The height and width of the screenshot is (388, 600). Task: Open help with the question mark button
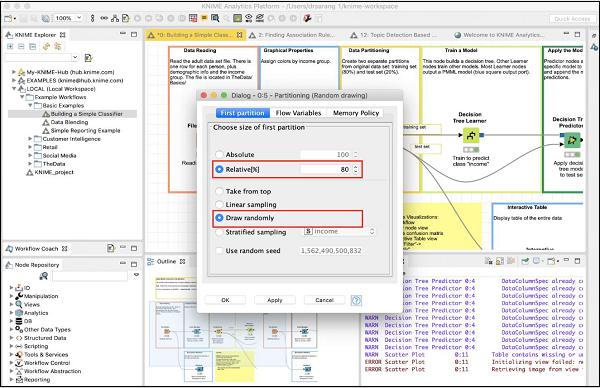tap(356, 300)
